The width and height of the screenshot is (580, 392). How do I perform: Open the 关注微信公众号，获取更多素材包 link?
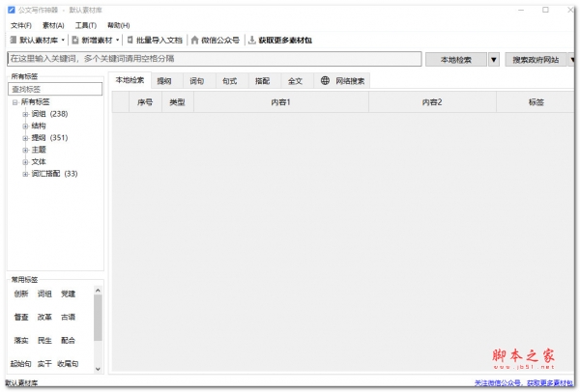[524, 382]
